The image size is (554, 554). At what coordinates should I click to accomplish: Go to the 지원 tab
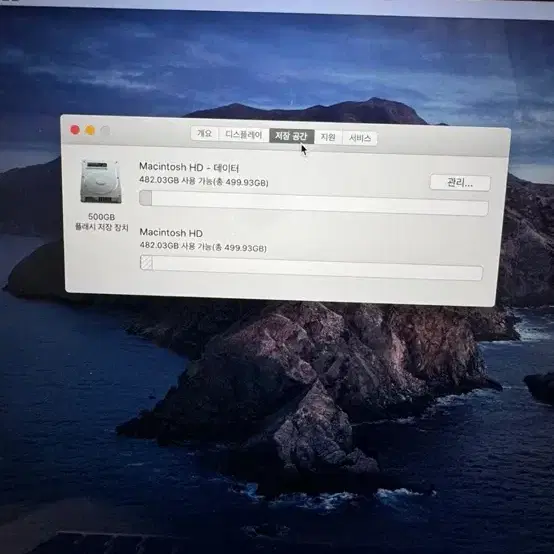tap(328, 137)
